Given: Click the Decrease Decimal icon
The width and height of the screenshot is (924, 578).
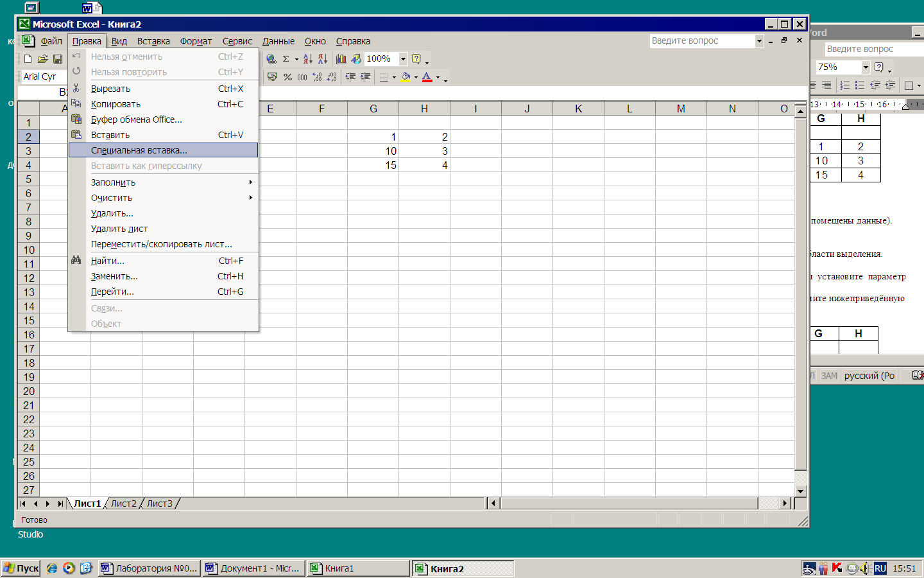Looking at the screenshot, I should 332,77.
